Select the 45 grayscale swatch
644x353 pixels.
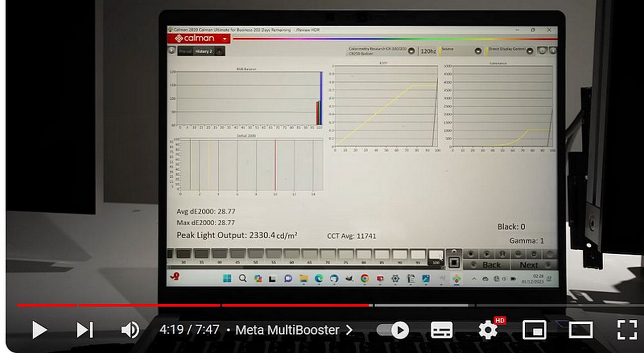click(x=237, y=254)
